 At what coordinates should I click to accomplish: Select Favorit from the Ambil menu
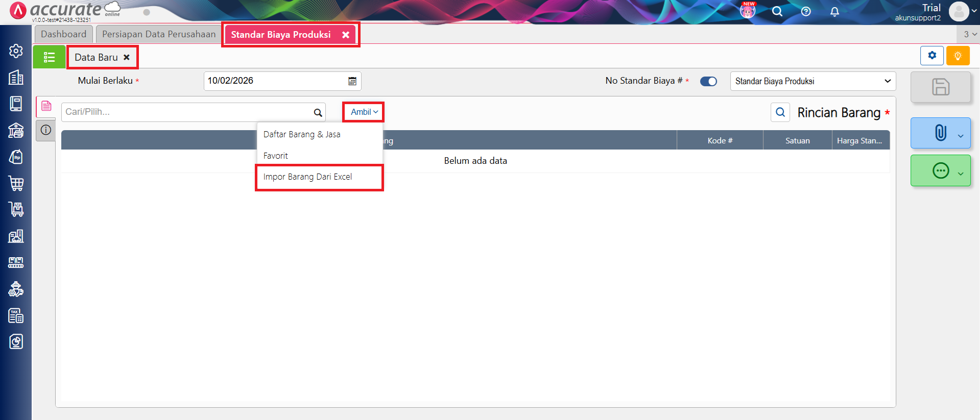coord(276,156)
